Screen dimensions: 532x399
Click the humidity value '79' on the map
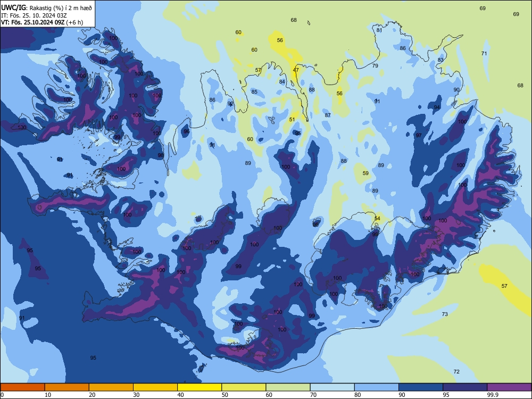[375, 65]
